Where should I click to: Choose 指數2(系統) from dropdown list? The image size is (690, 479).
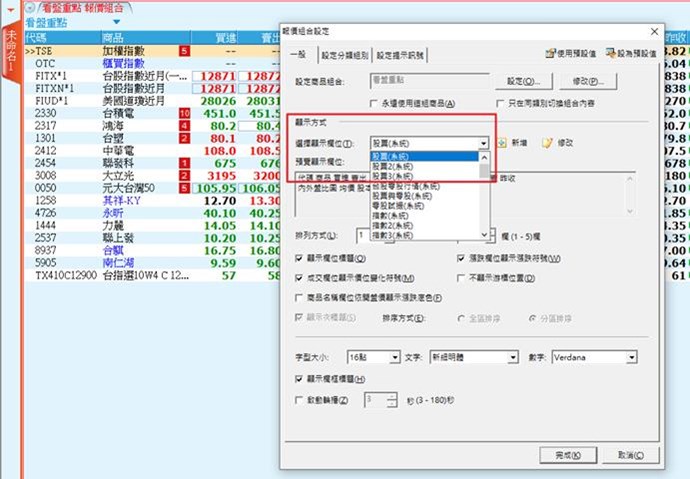425,225
